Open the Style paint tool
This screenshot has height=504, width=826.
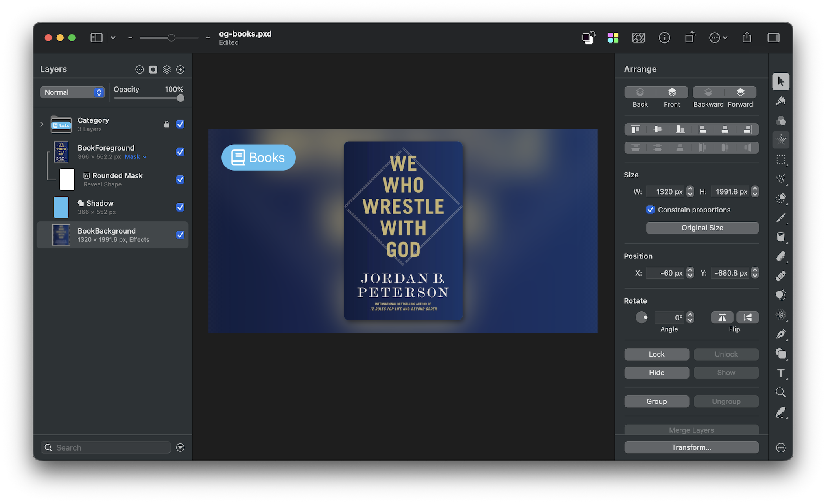(x=781, y=101)
